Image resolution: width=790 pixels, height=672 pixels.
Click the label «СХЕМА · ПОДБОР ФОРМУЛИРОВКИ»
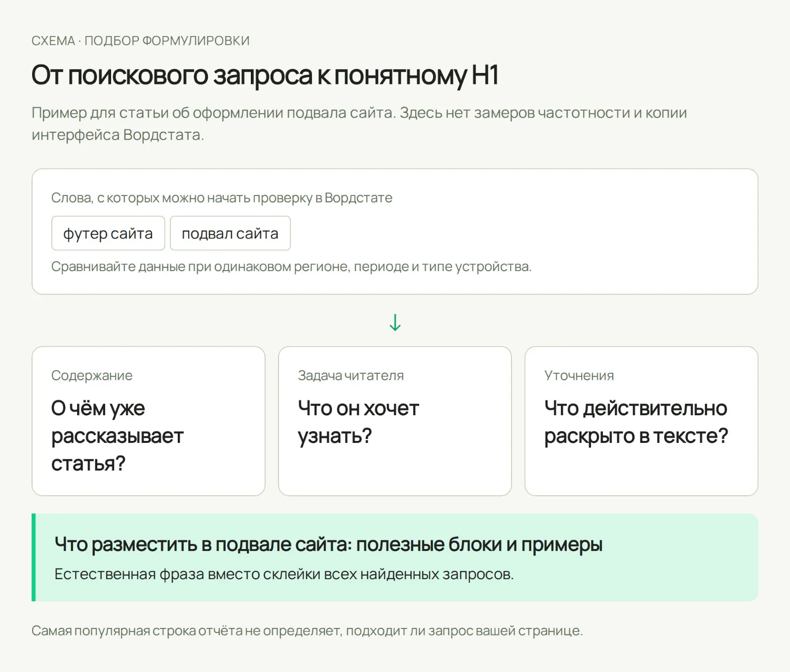click(141, 40)
